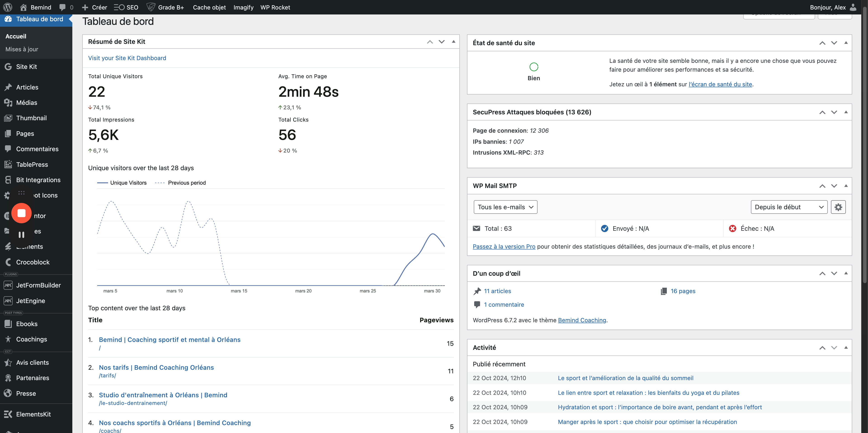Click the Avis clients star icon
Image resolution: width=868 pixels, height=433 pixels.
pos(8,362)
